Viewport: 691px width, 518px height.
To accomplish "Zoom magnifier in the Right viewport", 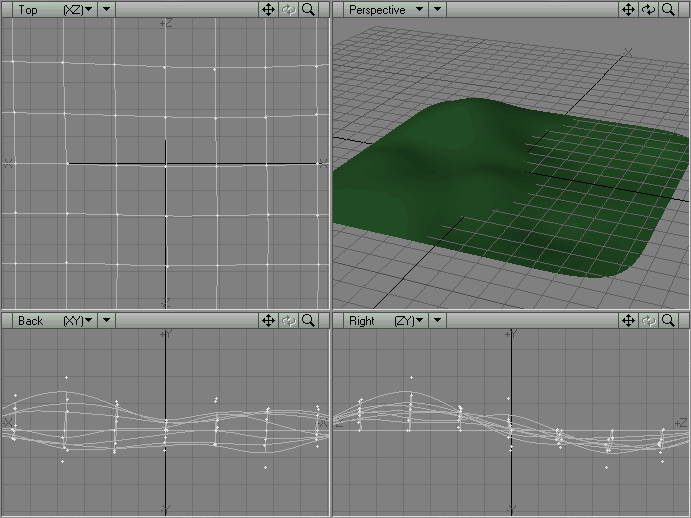I will coord(669,320).
